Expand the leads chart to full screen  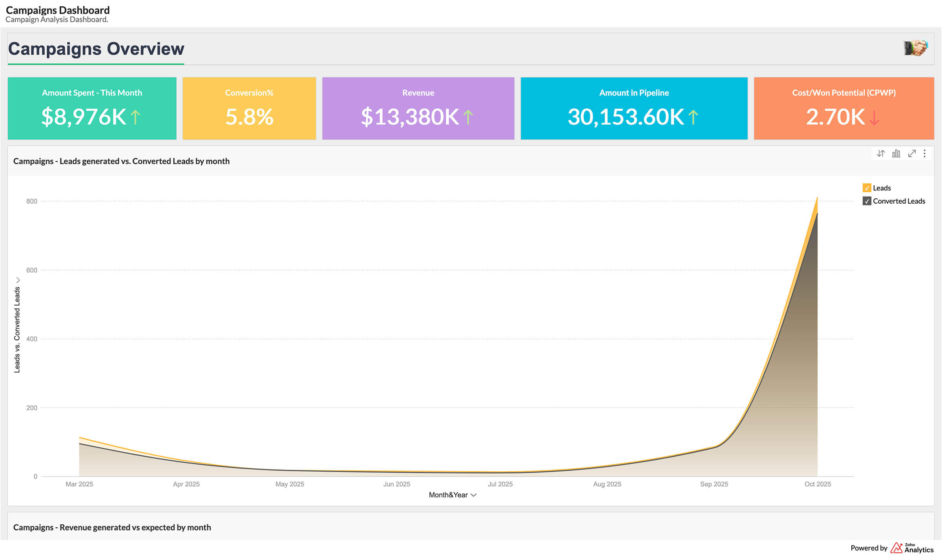coord(912,153)
